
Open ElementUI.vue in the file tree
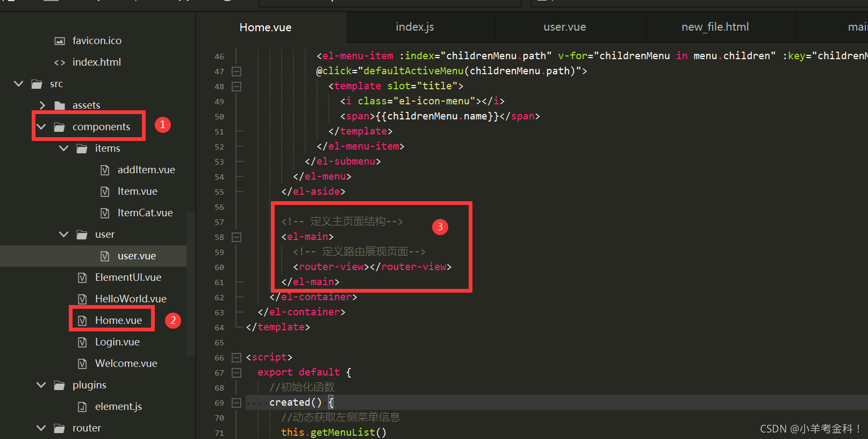pyautogui.click(x=128, y=278)
